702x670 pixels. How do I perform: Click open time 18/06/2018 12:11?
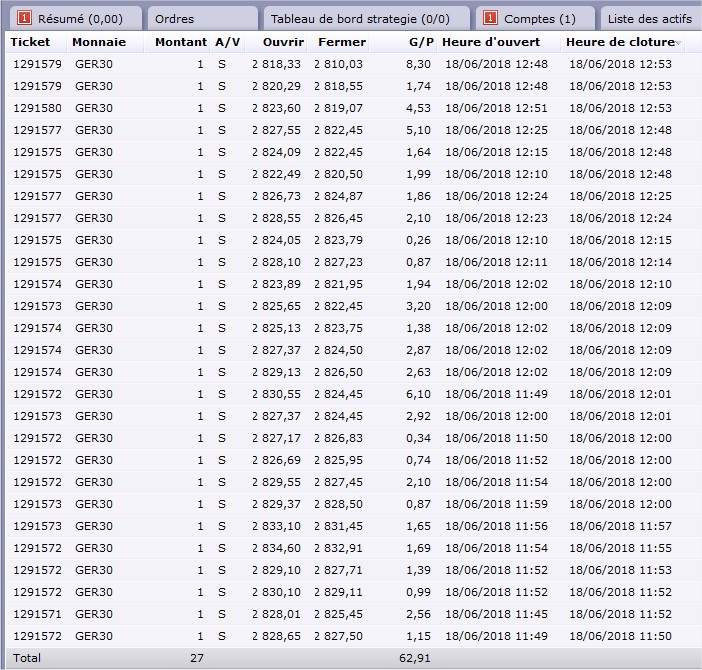pyautogui.click(x=496, y=262)
